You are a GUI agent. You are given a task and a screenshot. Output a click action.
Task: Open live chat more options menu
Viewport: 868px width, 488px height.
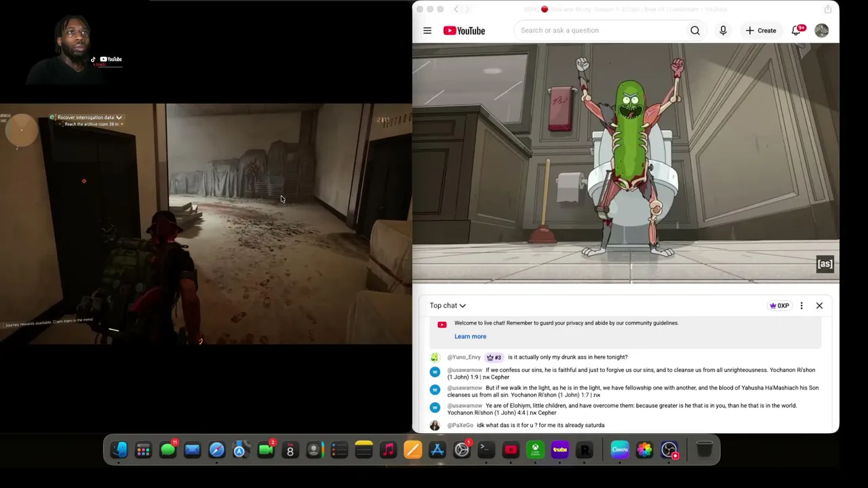coord(802,306)
